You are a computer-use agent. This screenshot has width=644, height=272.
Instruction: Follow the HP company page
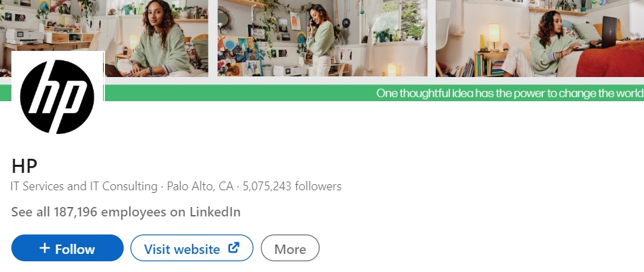point(68,248)
